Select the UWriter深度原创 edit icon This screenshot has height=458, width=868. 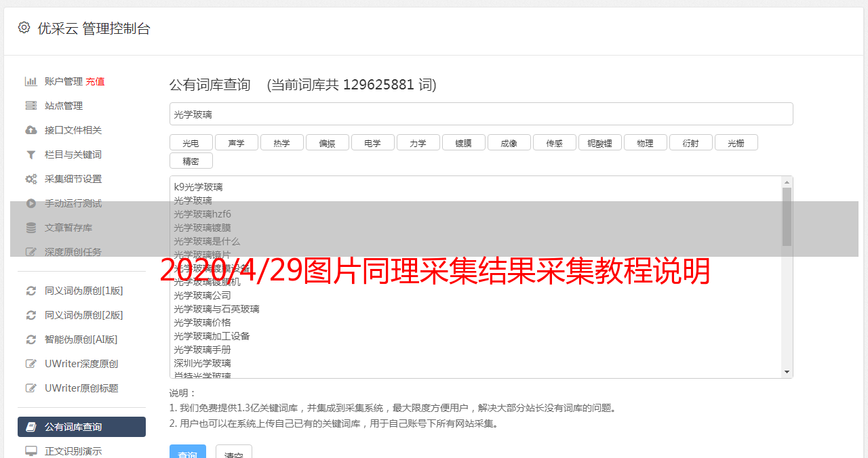point(31,364)
